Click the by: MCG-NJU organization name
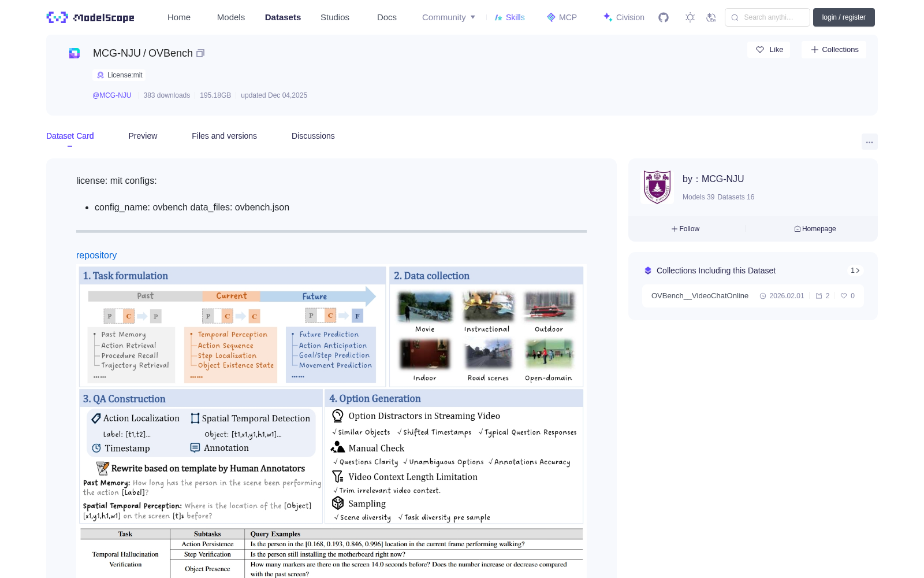The height and width of the screenshot is (578, 924). (713, 179)
